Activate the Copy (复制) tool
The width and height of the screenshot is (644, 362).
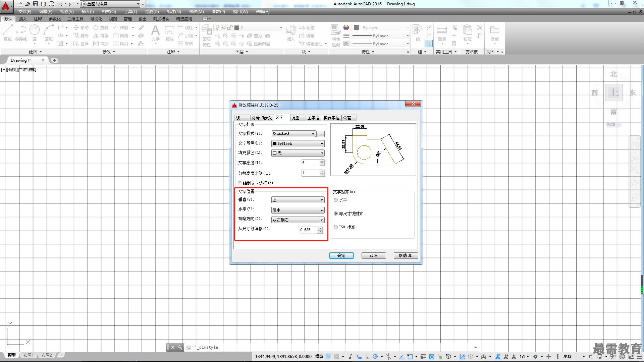81,36
